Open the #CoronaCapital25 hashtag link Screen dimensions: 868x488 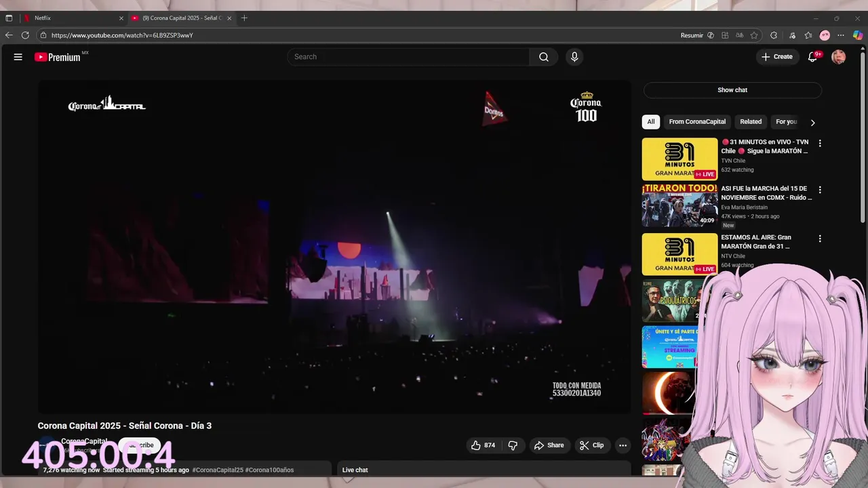click(218, 470)
